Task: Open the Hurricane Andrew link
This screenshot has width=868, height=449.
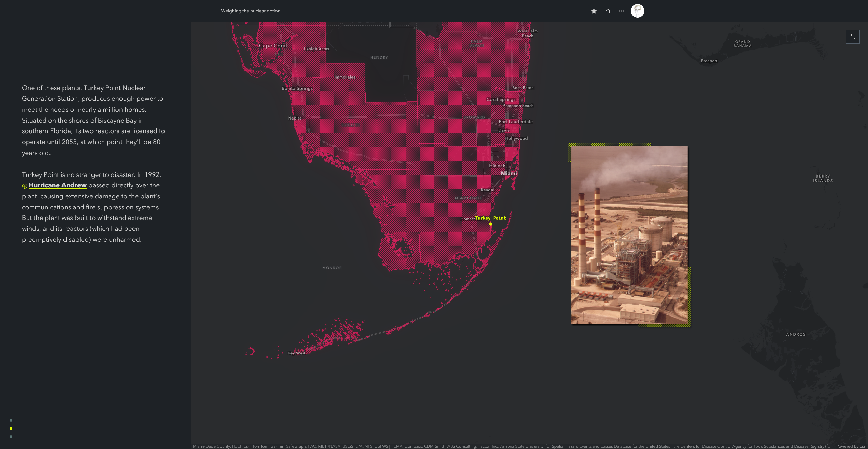Action: pos(58,185)
